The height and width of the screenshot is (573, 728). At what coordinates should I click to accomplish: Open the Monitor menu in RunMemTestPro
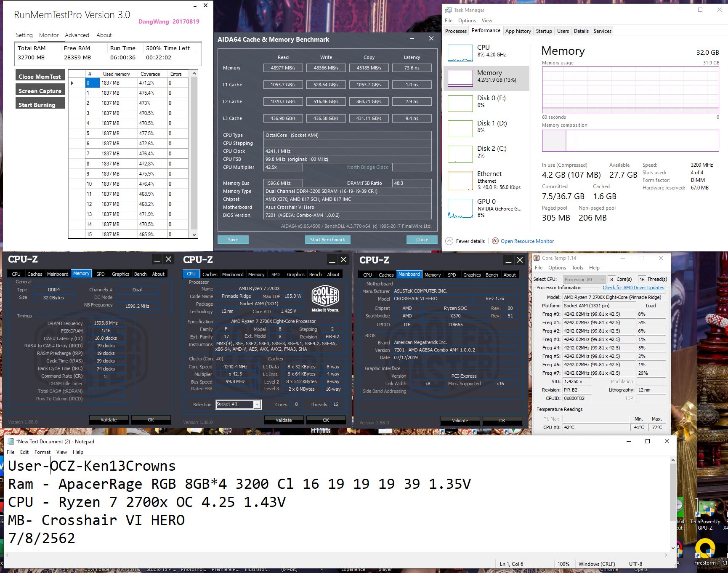(49, 35)
